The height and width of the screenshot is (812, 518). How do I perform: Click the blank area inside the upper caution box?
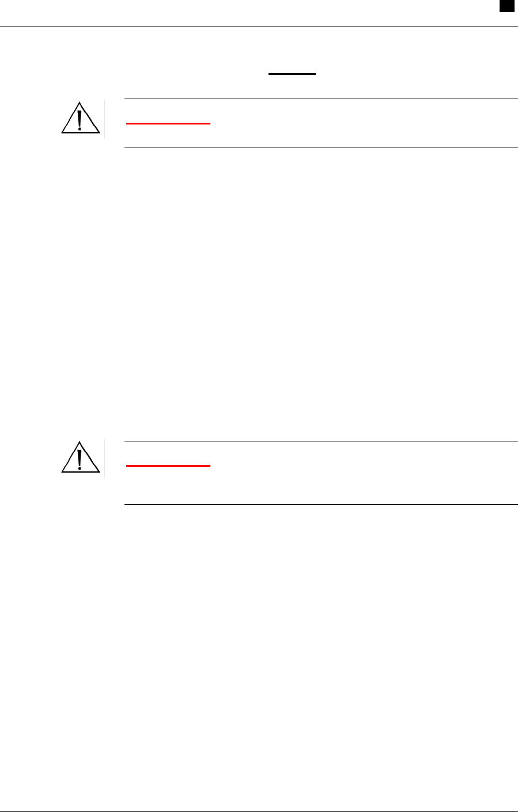[363, 123]
